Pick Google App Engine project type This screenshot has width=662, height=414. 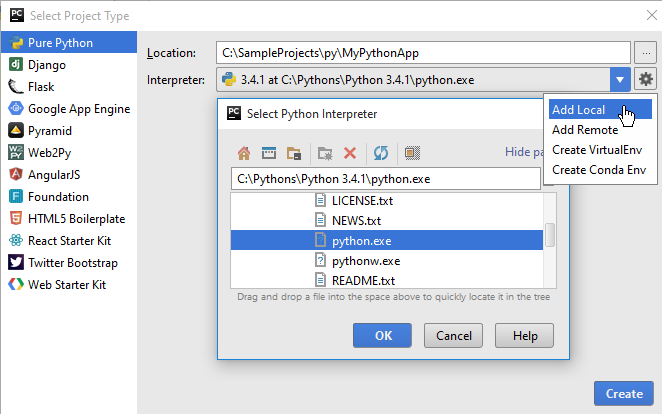[69, 108]
